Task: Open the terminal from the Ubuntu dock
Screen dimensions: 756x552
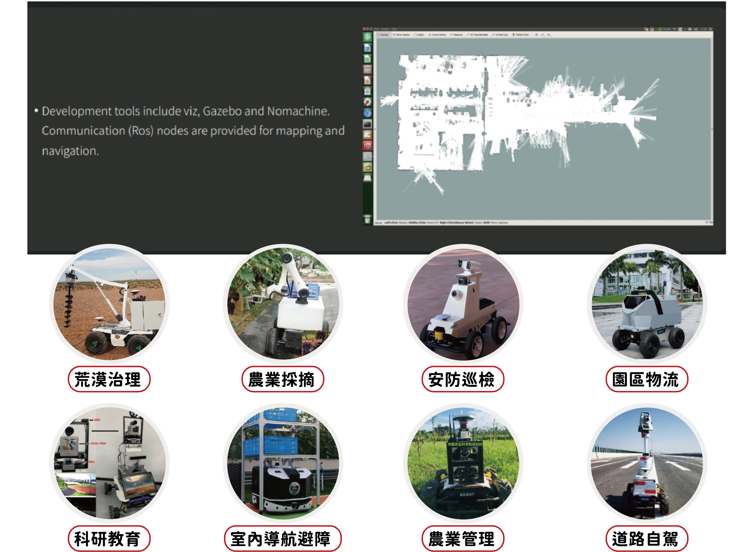Action: pos(367,124)
